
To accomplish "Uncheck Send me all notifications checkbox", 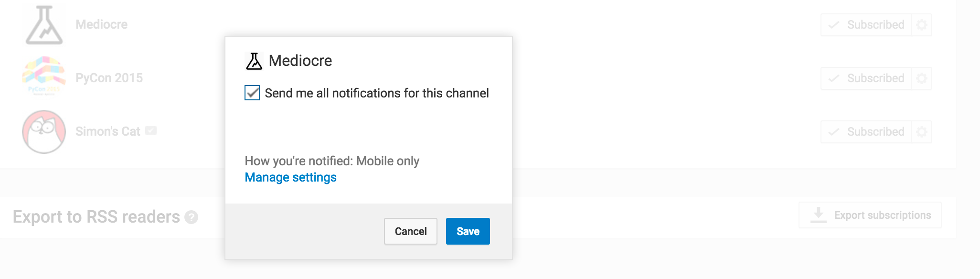I will [252, 93].
